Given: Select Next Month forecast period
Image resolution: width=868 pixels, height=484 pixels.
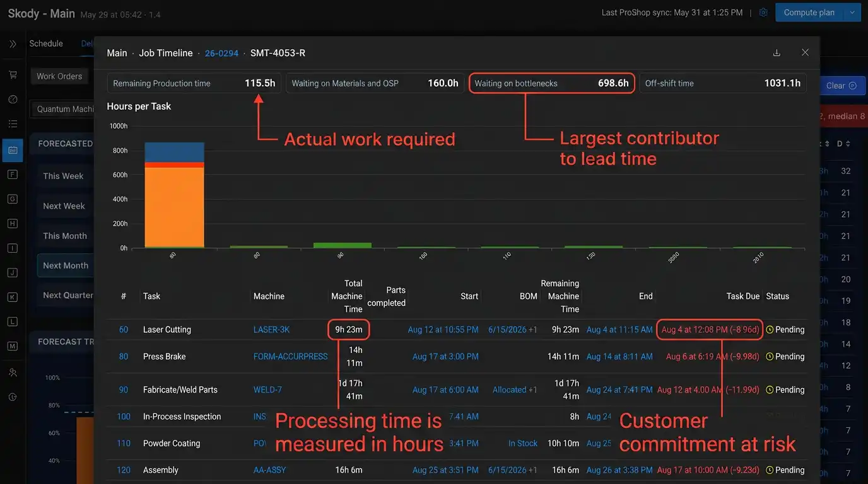Looking at the screenshot, I should point(66,265).
